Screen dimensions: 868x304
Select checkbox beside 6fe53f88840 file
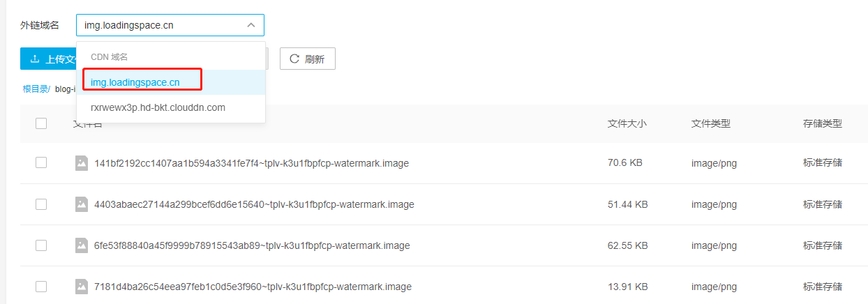(41, 245)
